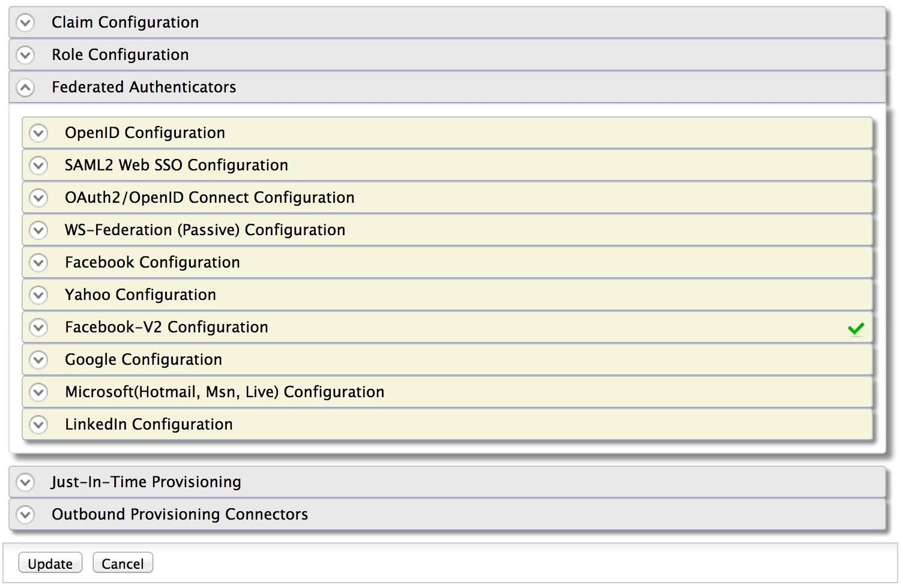Expand Google Configuration chevron
The image size is (903, 588).
point(38,359)
